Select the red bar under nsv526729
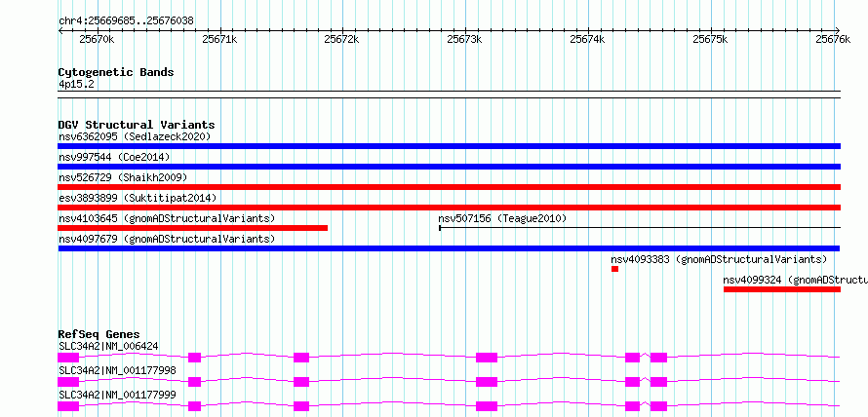The width and height of the screenshot is (868, 417). click(x=449, y=187)
